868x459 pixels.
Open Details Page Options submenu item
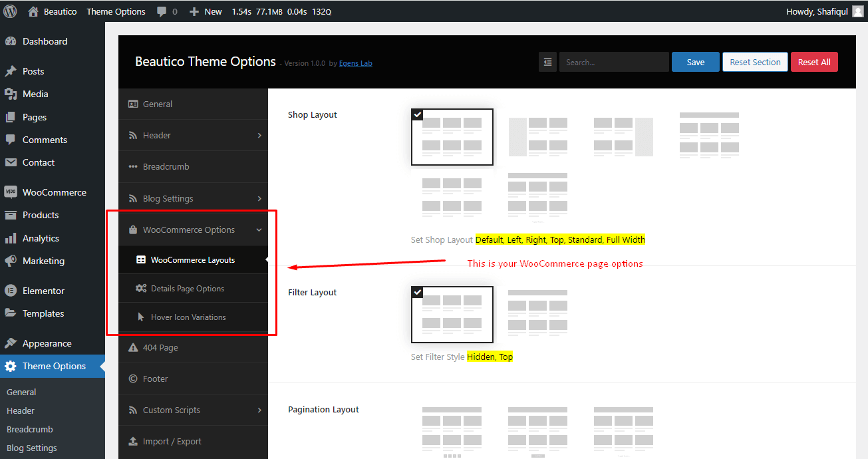(x=193, y=289)
